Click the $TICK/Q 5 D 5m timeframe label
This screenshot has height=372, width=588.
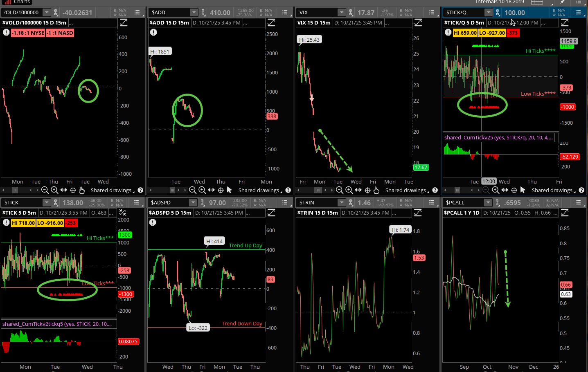[x=464, y=23]
